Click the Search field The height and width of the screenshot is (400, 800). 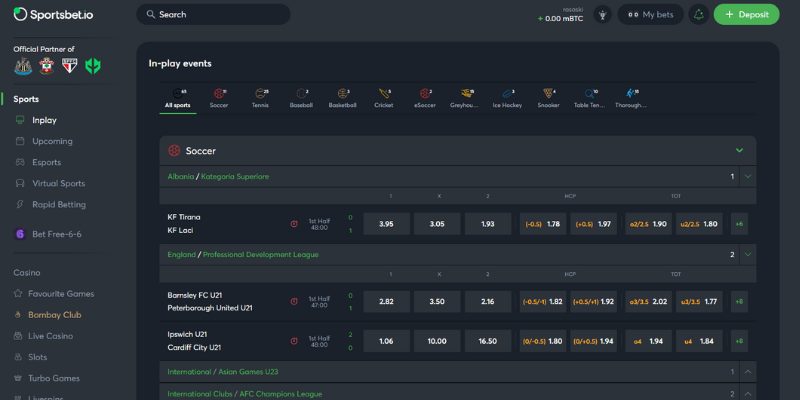pos(213,14)
